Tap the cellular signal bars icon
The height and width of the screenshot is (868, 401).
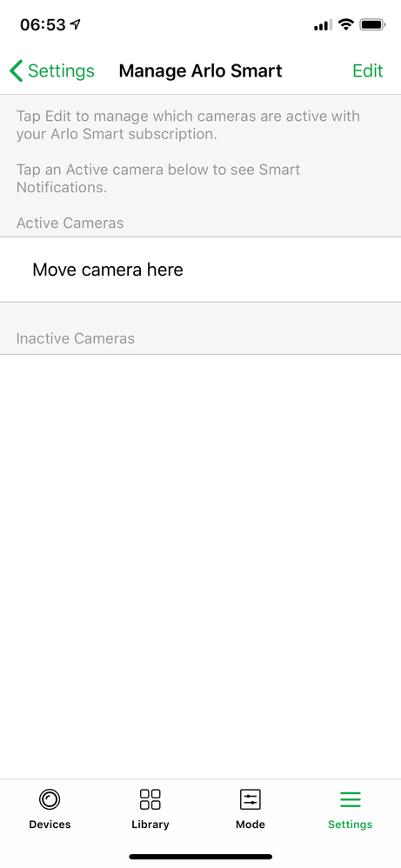(323, 25)
